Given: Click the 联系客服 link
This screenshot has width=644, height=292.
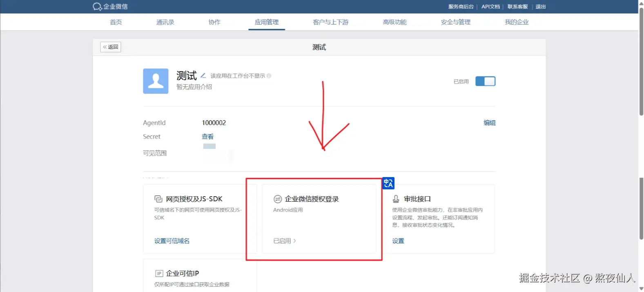Looking at the screenshot, I should pyautogui.click(x=518, y=7).
